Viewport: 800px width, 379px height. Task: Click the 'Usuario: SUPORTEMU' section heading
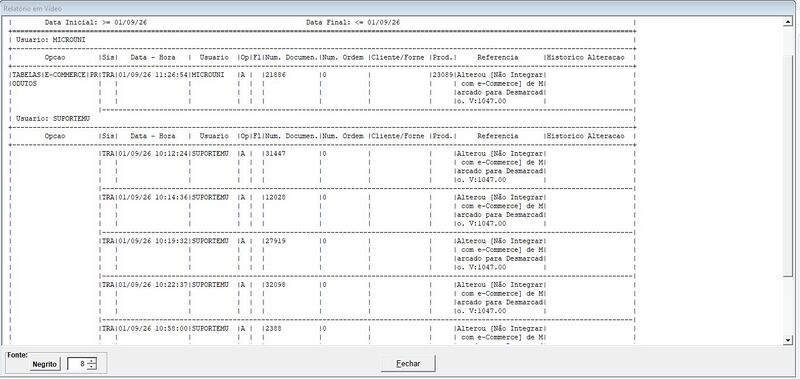[x=53, y=118]
